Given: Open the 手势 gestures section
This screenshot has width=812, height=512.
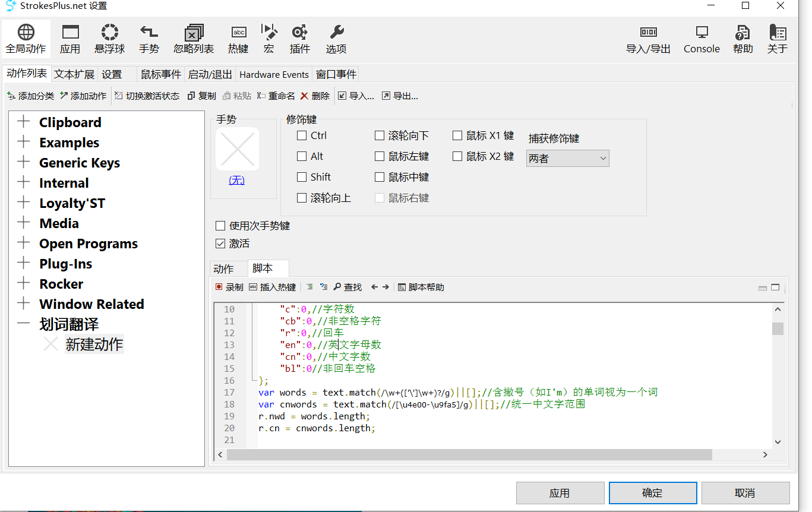Looking at the screenshot, I should 149,40.
